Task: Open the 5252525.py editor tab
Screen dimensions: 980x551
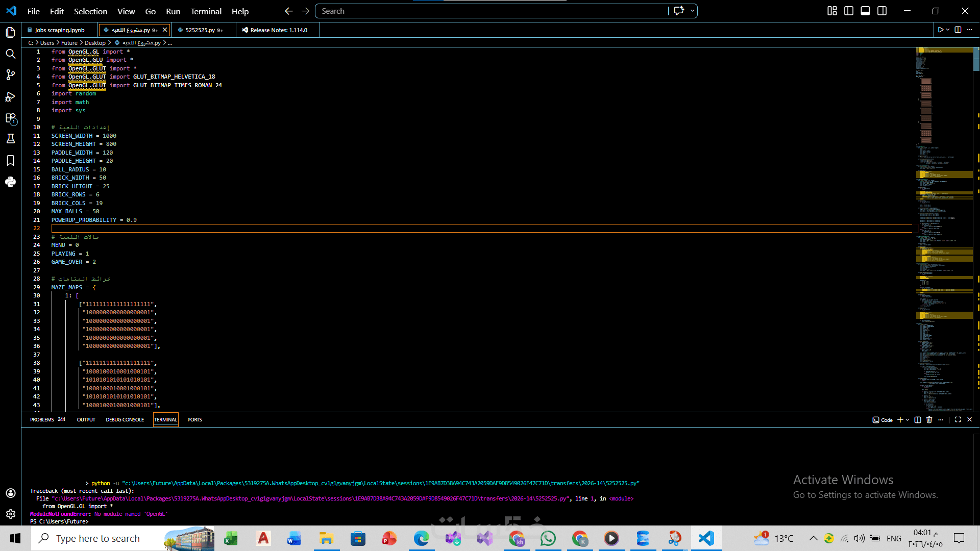Action: pos(200,30)
